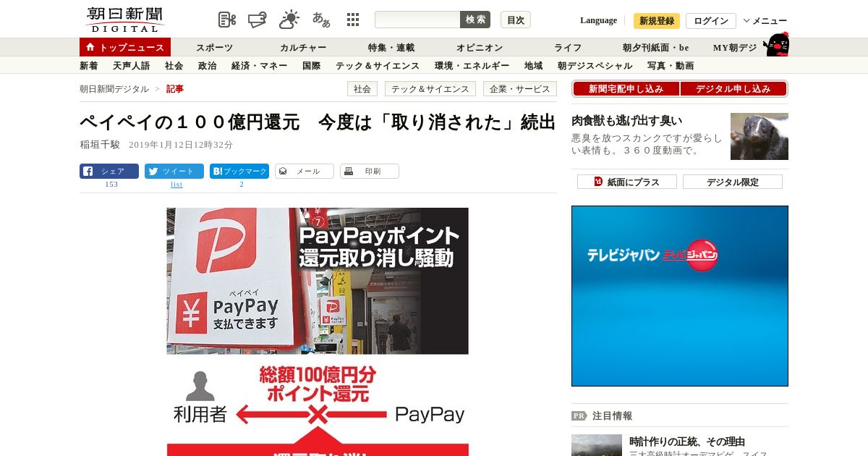Screen dimensions: 868x456
Task: Print article using 印刷 button
Action: click(x=370, y=172)
